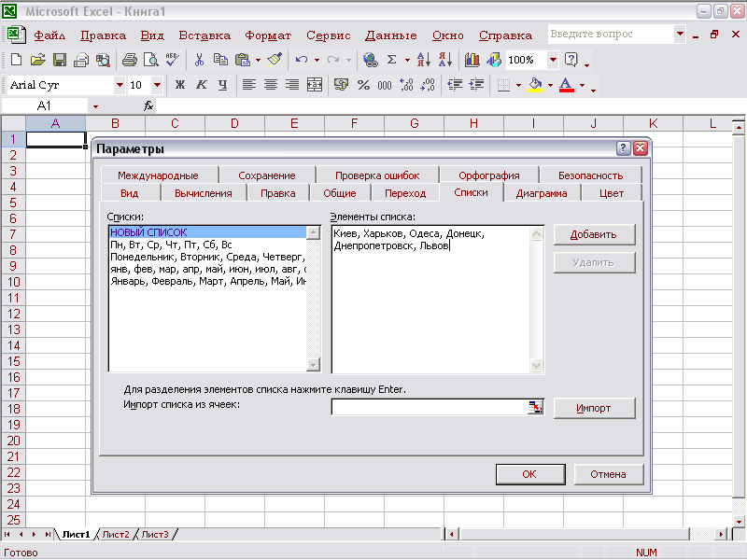Expand the Paste options dropdown arrow

point(258,60)
